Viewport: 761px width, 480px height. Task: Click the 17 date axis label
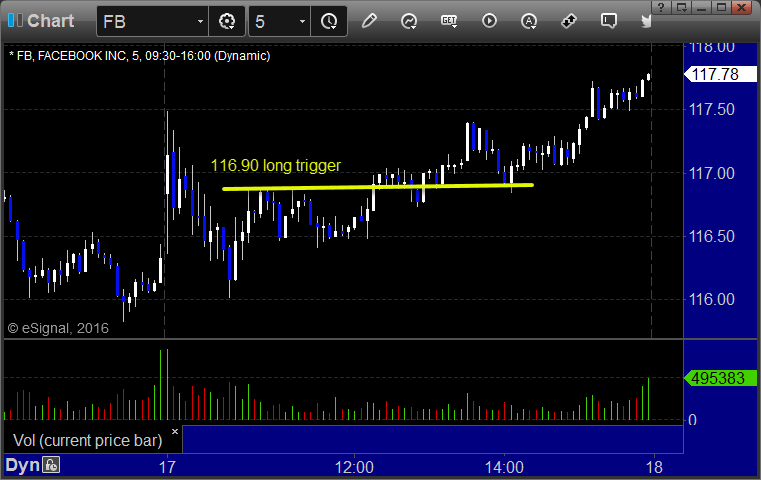click(167, 467)
